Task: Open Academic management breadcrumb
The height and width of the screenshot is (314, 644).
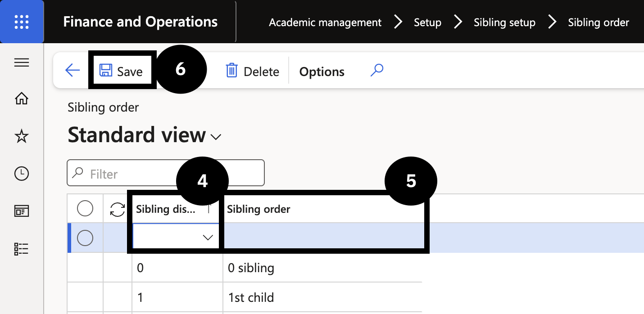Action: click(x=325, y=22)
